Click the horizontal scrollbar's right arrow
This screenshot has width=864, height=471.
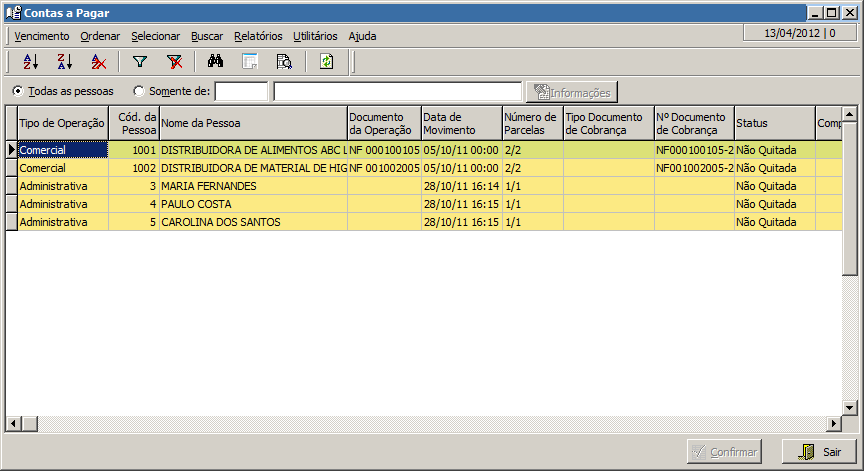click(834, 424)
